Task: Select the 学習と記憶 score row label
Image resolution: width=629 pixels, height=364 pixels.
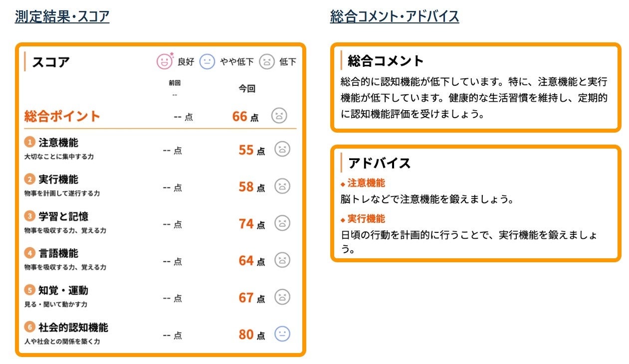Action: click(63, 216)
